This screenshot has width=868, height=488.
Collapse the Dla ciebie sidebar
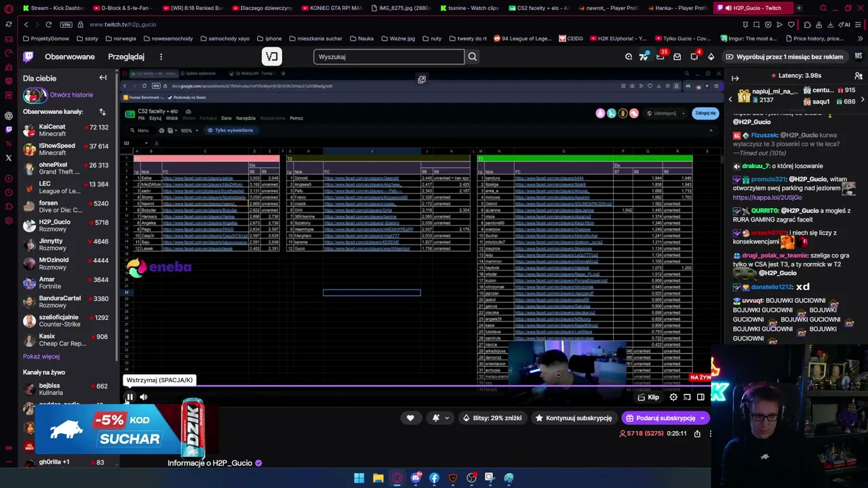click(x=103, y=78)
